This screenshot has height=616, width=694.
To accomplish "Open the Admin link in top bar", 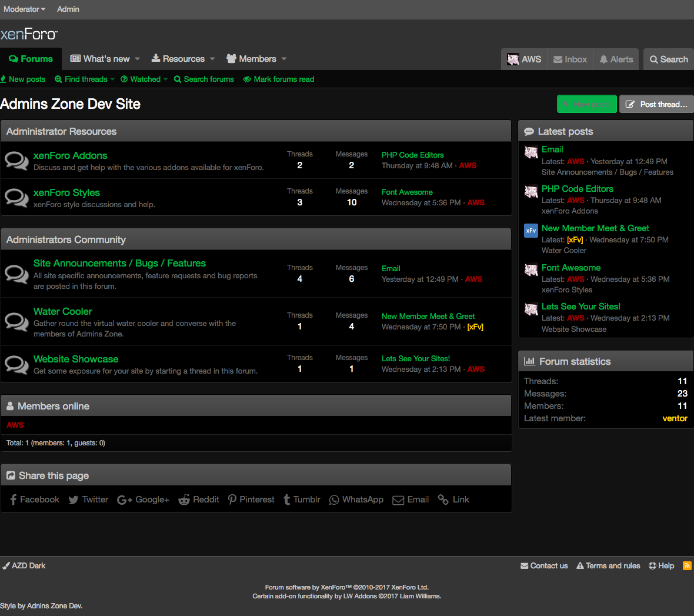I will pyautogui.click(x=68, y=9).
